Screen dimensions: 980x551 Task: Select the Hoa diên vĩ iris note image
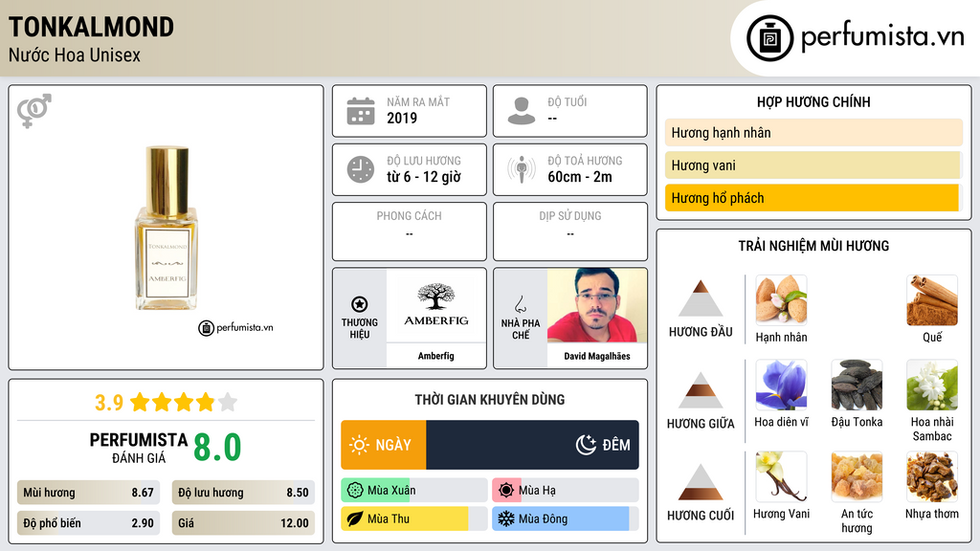tap(781, 385)
